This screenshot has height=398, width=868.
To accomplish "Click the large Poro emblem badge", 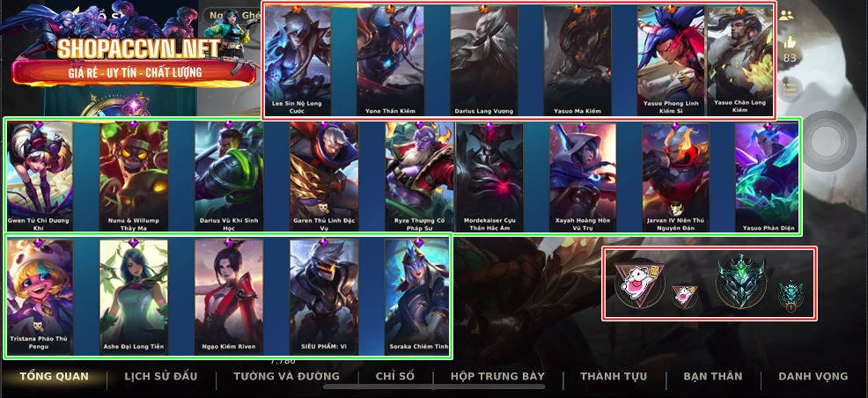I will click(639, 283).
